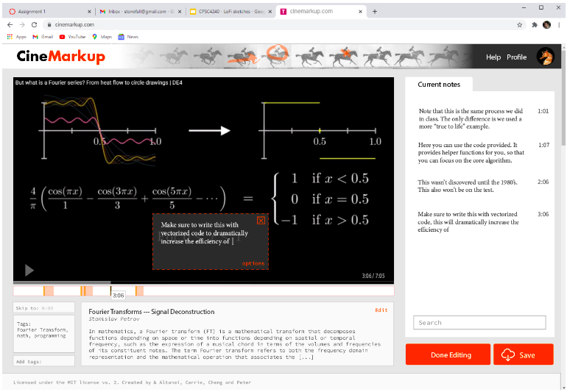Click the Tags box content
The image size is (567, 392).
pos(43,333)
